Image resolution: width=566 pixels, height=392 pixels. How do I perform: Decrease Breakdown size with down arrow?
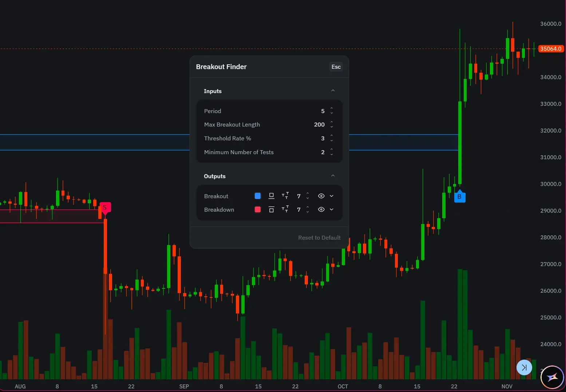[x=308, y=212]
